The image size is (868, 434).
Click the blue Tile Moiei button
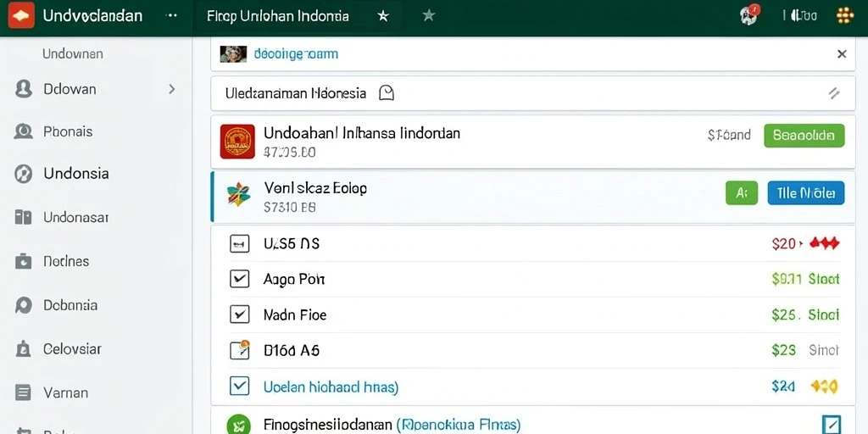tap(806, 193)
